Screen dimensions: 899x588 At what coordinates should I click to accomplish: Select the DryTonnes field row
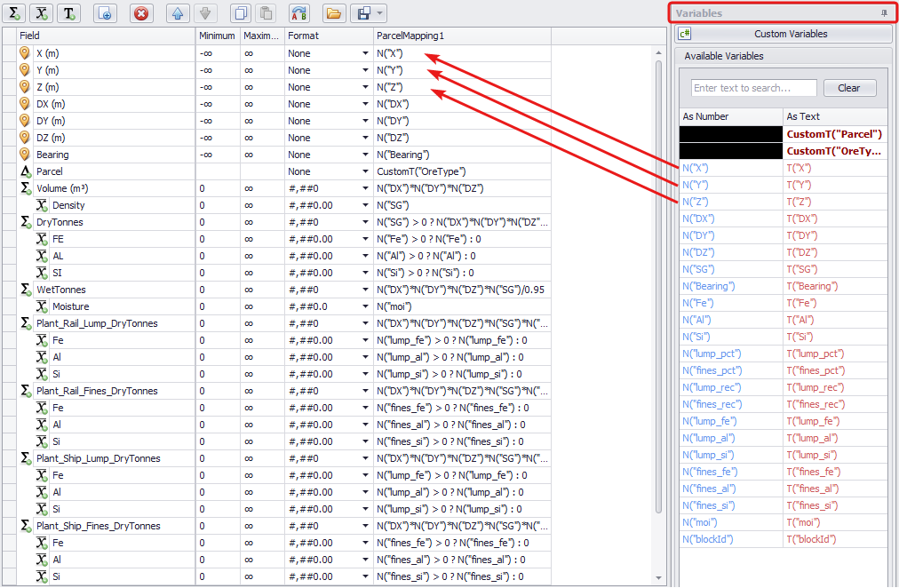tap(60, 223)
